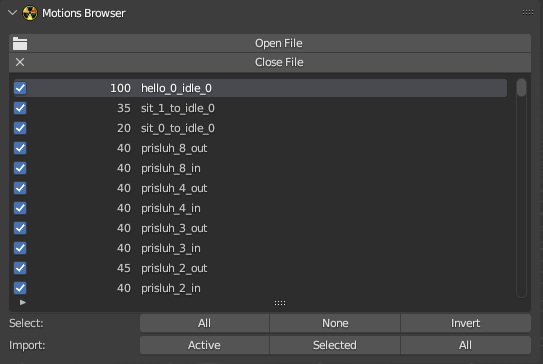
Task: Select the hello_0_idle_0 motion name
Action: click(176, 88)
